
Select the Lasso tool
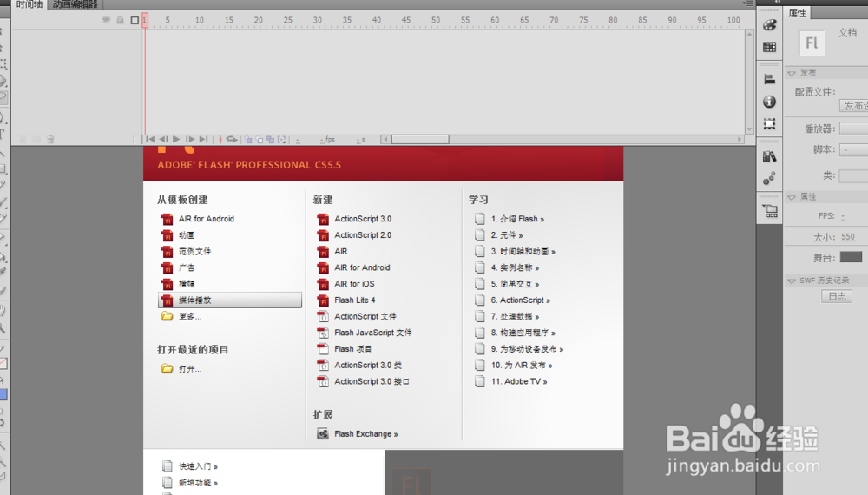point(3,98)
